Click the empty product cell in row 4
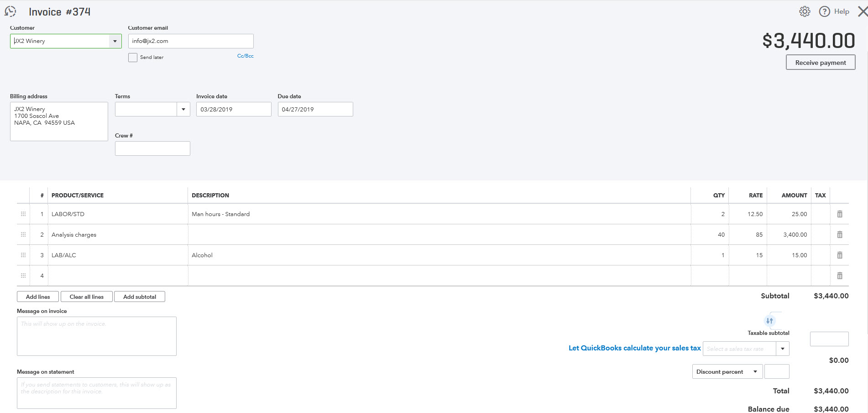This screenshot has height=413, width=868. pos(118,275)
